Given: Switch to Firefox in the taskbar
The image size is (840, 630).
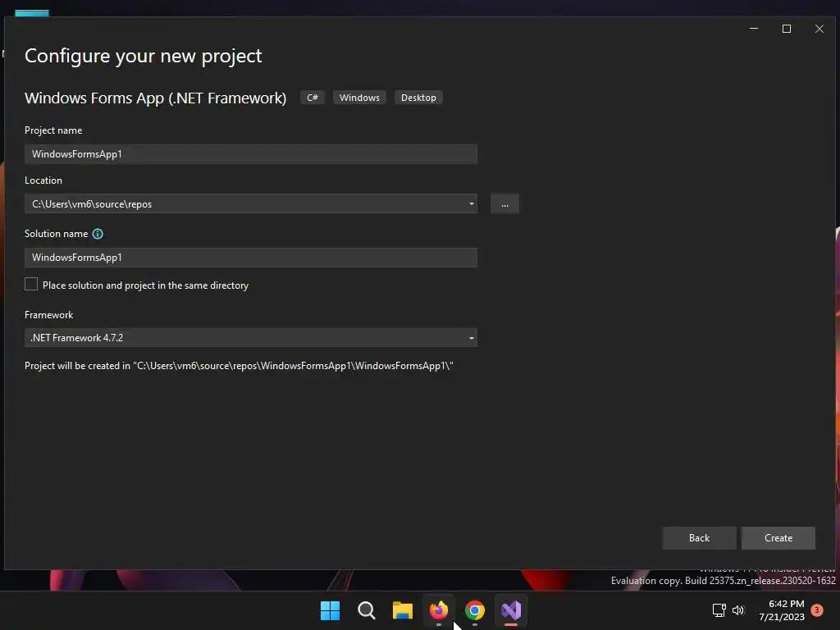Looking at the screenshot, I should 439,610.
